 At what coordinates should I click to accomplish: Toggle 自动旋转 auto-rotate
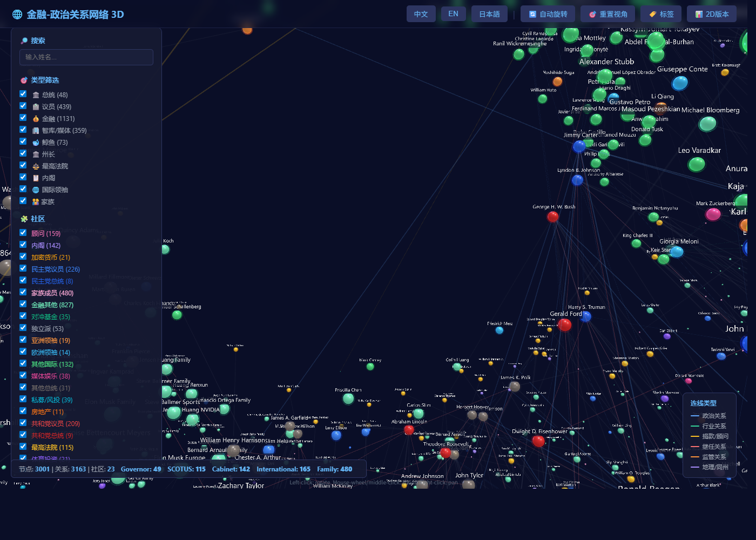(x=548, y=14)
